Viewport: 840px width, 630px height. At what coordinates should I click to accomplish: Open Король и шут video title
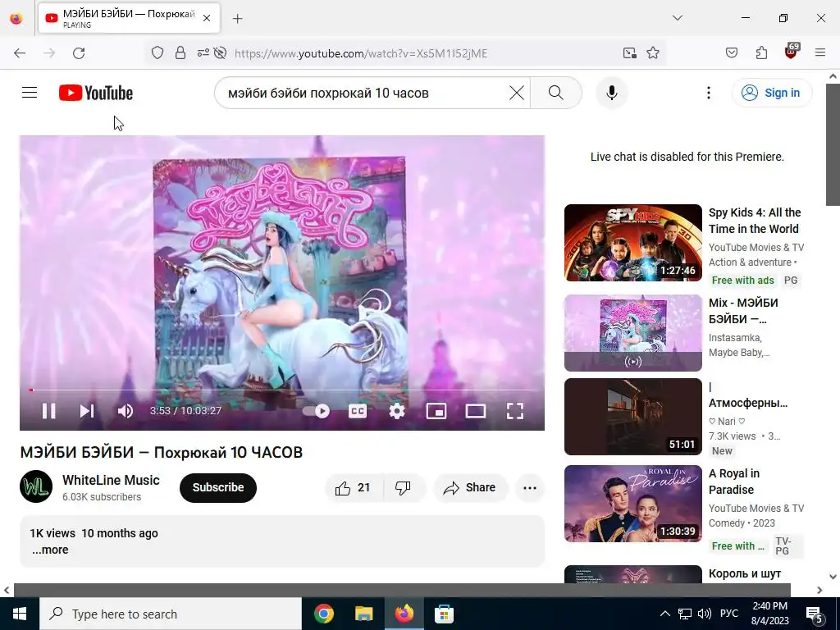(745, 573)
